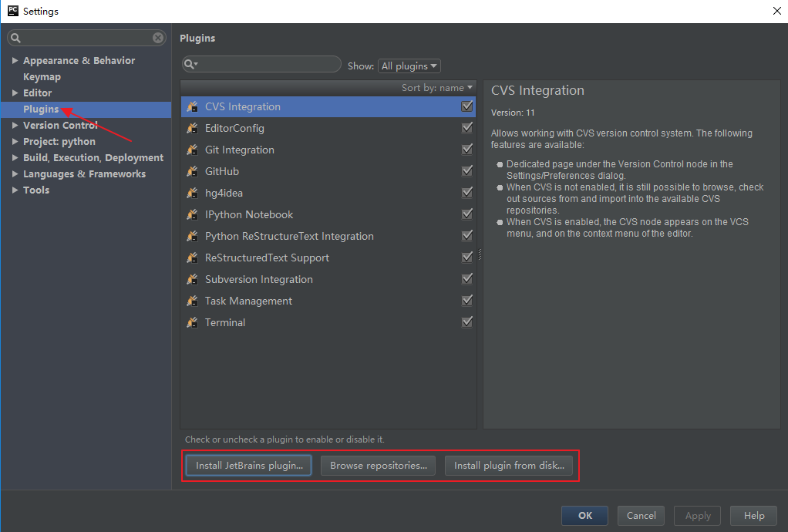Screen dimensions: 788x532
Task: Uncheck the EditorConfig plugin
Action: (x=467, y=128)
